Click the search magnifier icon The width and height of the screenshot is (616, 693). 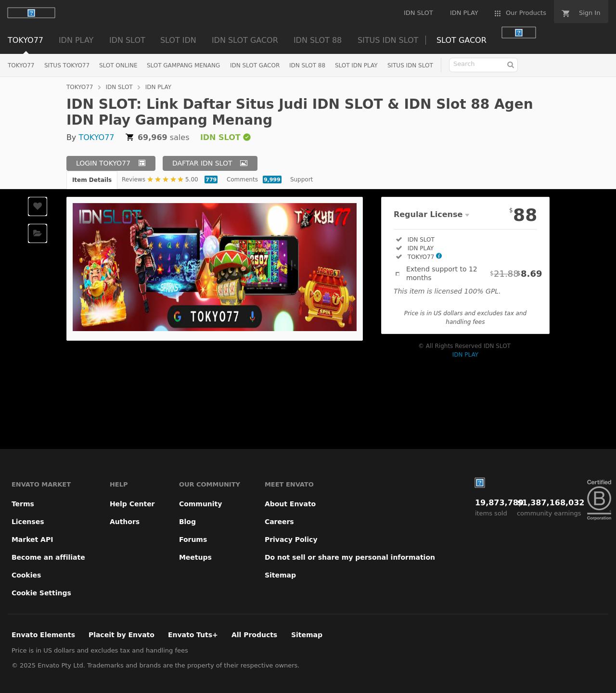(x=510, y=65)
